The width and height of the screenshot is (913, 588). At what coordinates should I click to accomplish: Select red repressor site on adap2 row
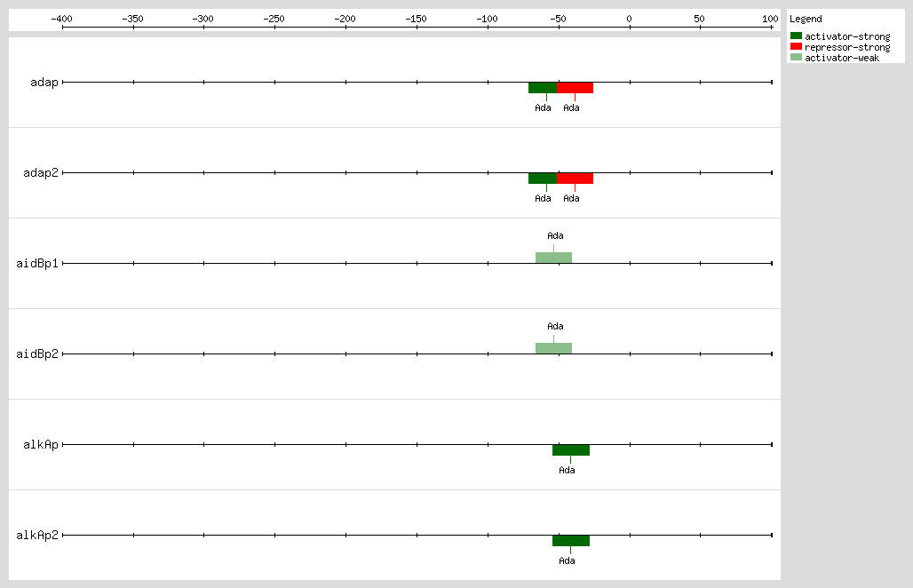[576, 179]
